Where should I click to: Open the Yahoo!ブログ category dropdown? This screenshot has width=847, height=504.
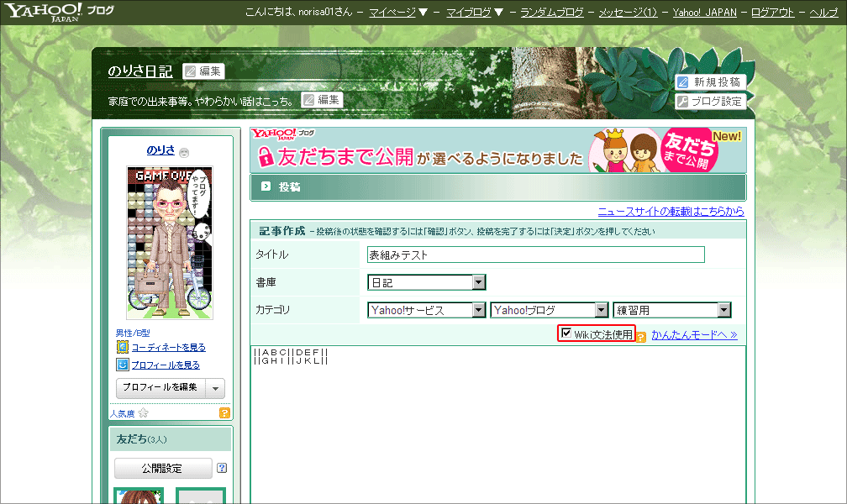click(550, 310)
